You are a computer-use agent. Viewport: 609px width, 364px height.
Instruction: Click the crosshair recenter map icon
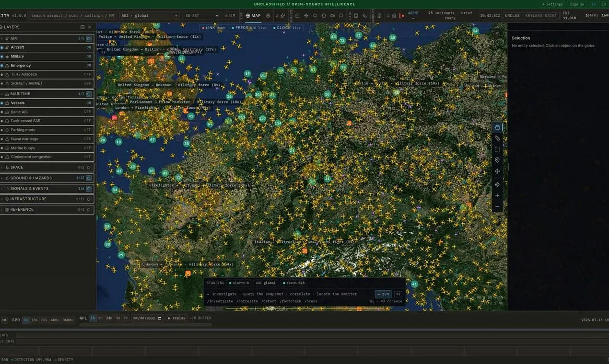pyautogui.click(x=497, y=184)
